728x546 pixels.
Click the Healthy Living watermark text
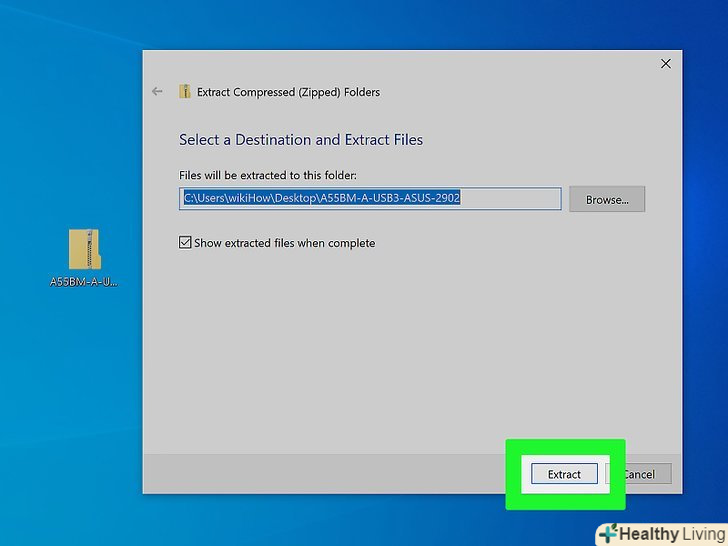(x=670, y=533)
